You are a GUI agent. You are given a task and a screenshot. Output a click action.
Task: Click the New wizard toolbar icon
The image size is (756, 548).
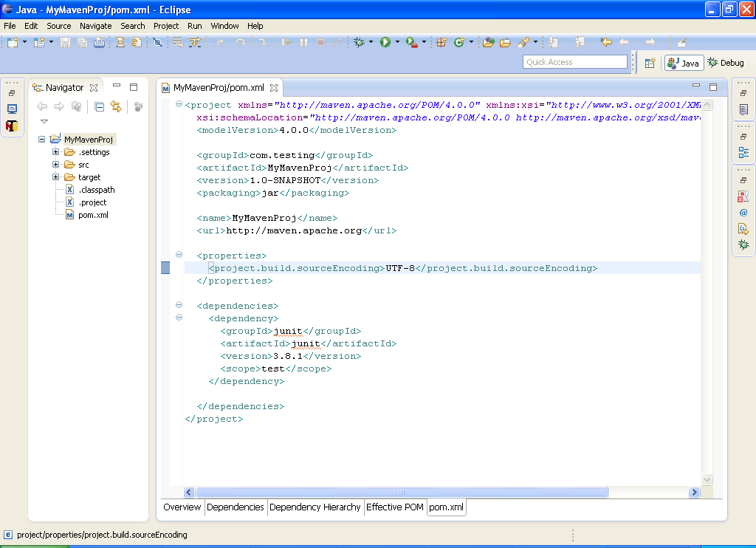13,42
